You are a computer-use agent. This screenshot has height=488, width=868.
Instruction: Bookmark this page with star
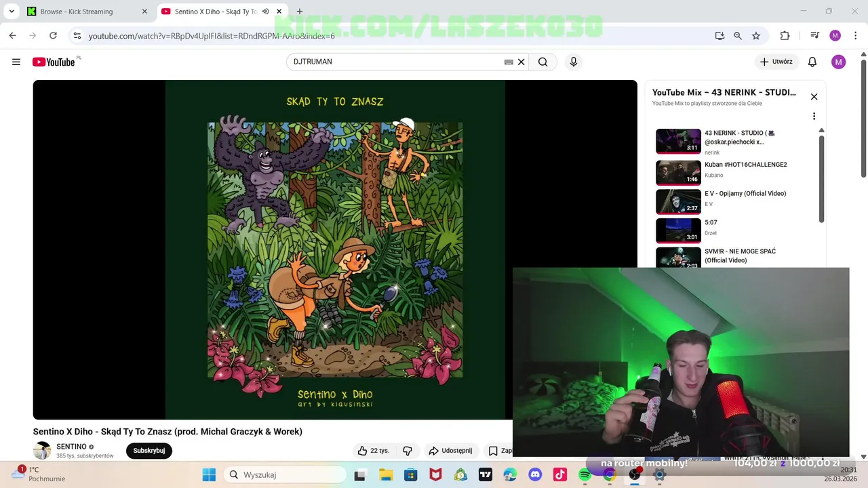(x=756, y=36)
